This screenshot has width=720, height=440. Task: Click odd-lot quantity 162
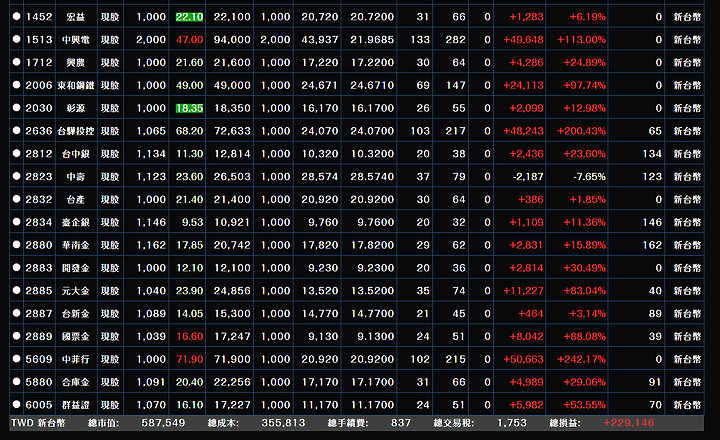point(652,245)
